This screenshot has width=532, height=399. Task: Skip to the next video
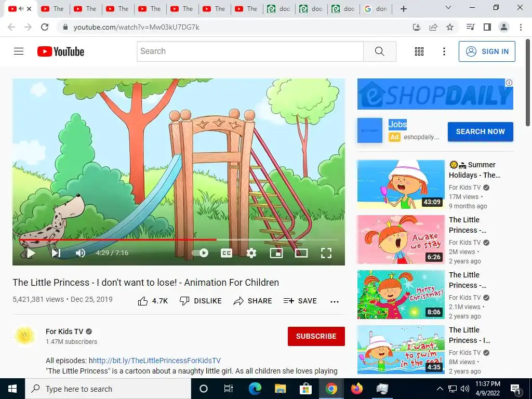point(56,253)
